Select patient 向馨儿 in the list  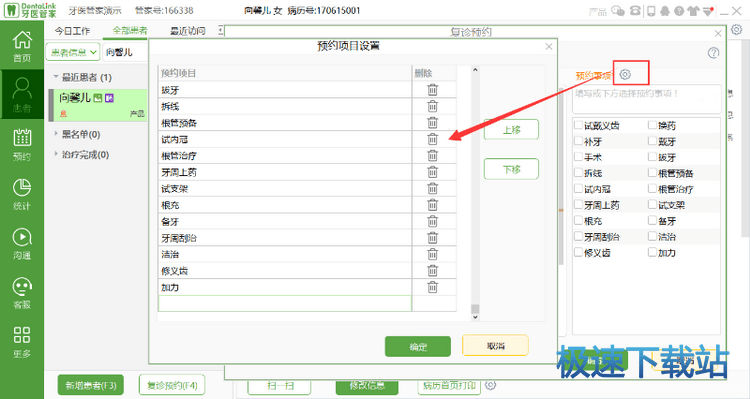(x=98, y=105)
